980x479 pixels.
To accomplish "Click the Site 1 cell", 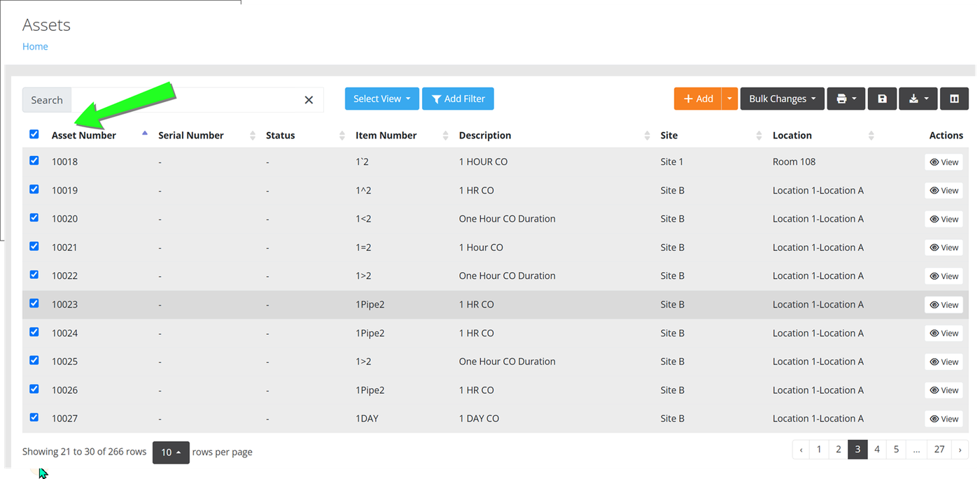I will tap(672, 162).
